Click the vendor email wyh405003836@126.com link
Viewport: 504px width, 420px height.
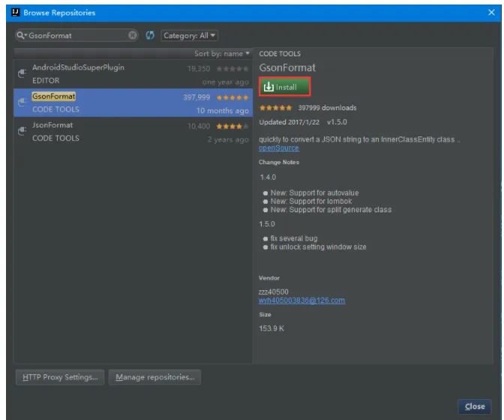pyautogui.click(x=301, y=300)
